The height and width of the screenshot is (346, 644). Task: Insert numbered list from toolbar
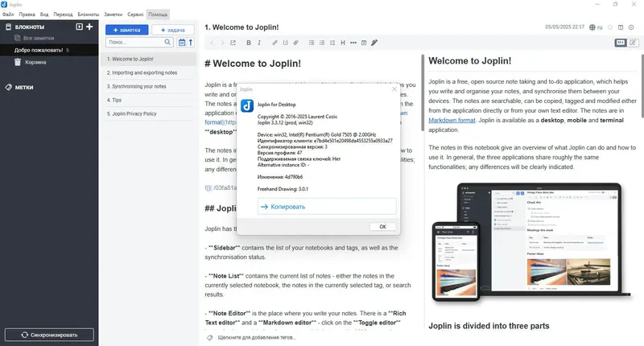tap(322, 43)
